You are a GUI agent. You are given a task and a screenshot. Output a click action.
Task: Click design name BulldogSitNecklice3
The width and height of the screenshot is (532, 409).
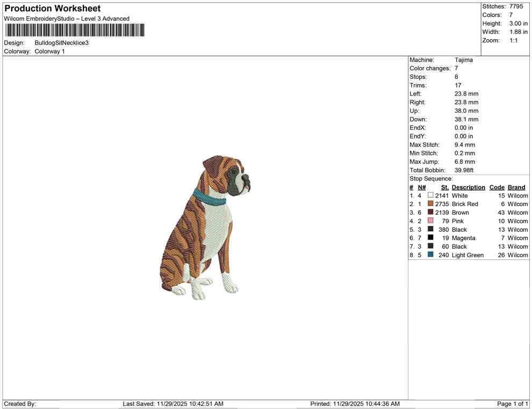click(x=61, y=43)
